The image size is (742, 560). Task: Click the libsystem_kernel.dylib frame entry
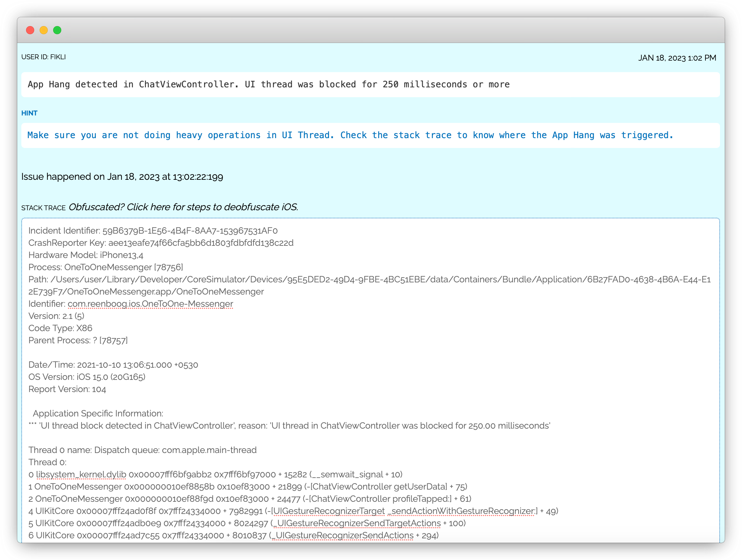(81, 474)
